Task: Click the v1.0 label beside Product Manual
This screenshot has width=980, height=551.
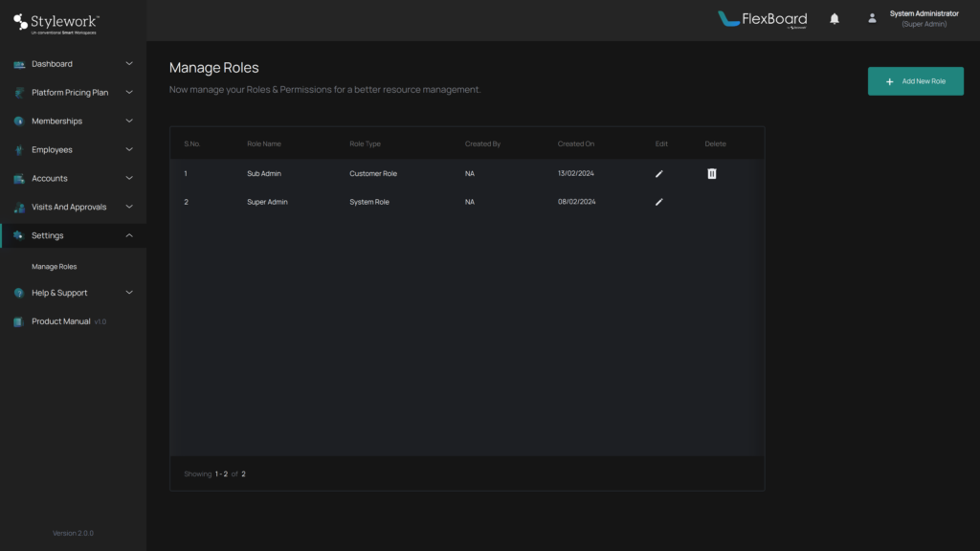Action: 100,321
